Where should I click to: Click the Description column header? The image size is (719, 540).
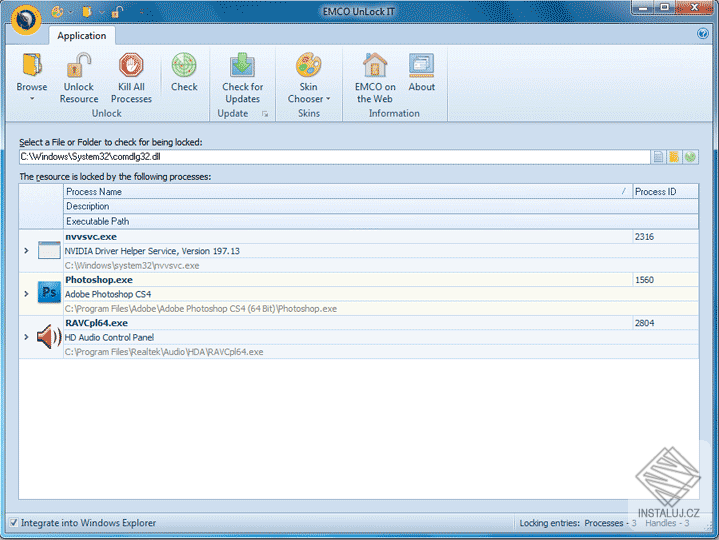[381, 206]
